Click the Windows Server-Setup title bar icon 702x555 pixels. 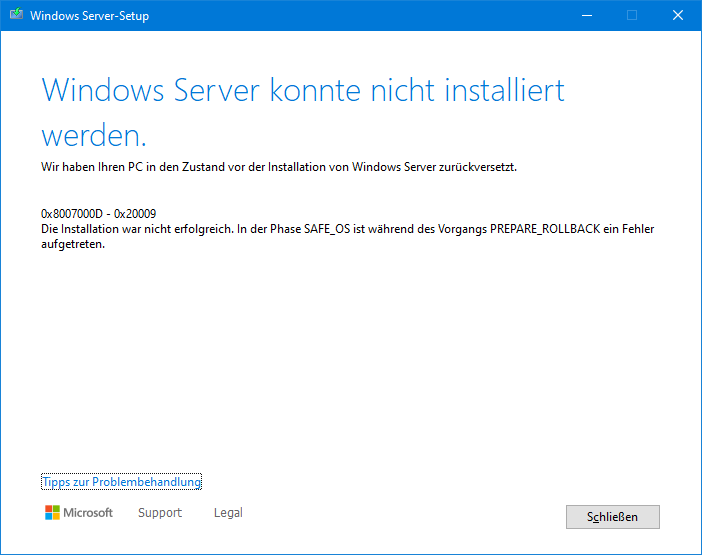[16, 14]
